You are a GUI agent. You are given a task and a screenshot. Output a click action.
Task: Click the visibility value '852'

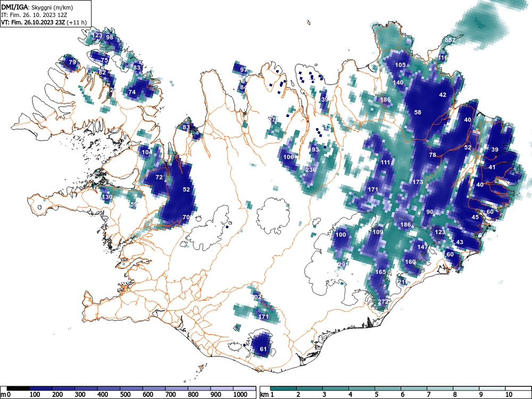(450, 40)
